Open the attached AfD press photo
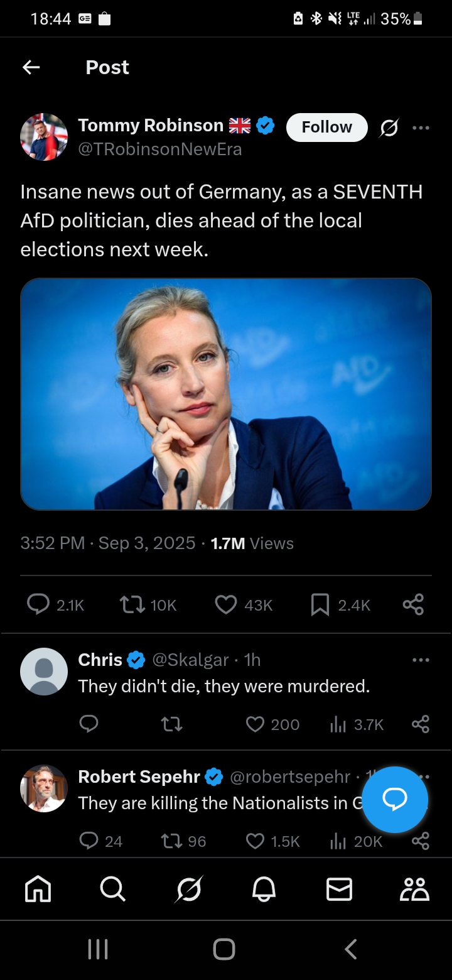 226,394
